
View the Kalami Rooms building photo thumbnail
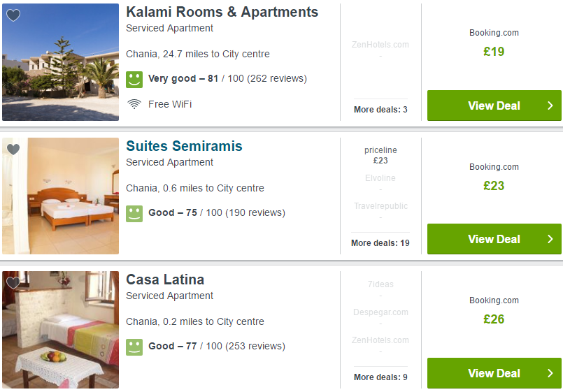(x=60, y=62)
